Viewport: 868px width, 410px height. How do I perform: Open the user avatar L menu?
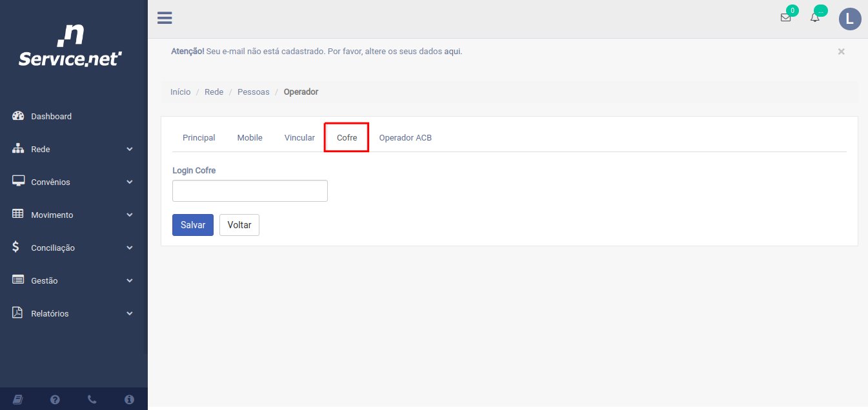tap(850, 19)
